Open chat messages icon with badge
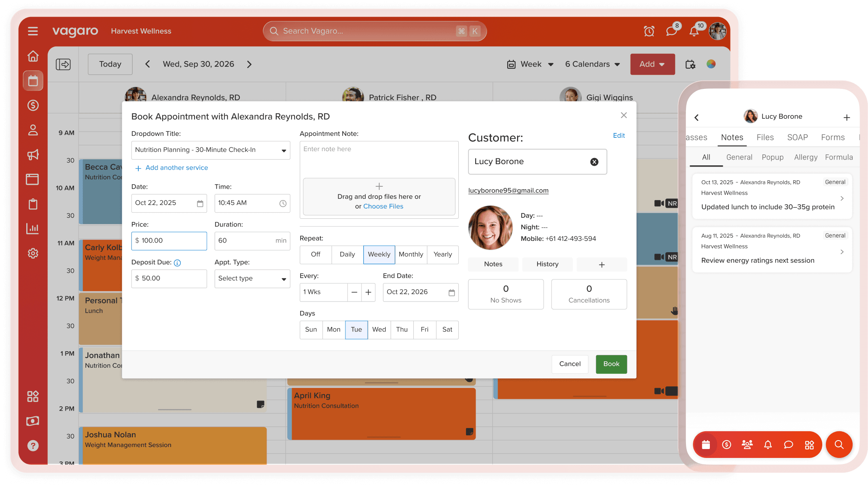Screen dimensions: 868x485 coord(671,31)
